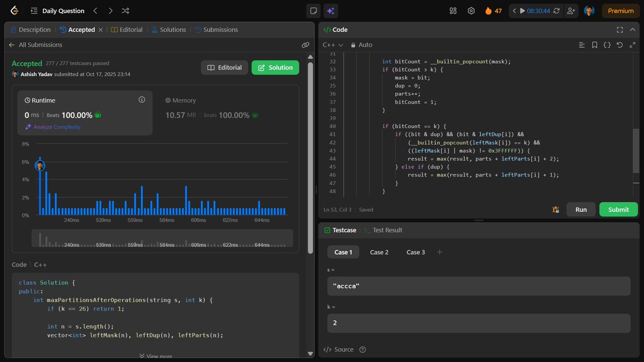The width and height of the screenshot is (644, 362).
Task: Click the Source link
Action: tap(338, 350)
